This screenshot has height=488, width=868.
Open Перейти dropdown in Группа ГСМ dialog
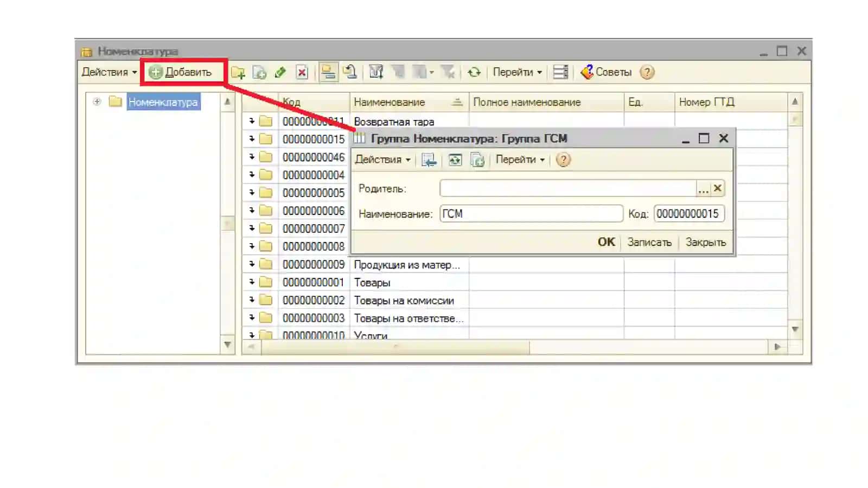point(520,160)
